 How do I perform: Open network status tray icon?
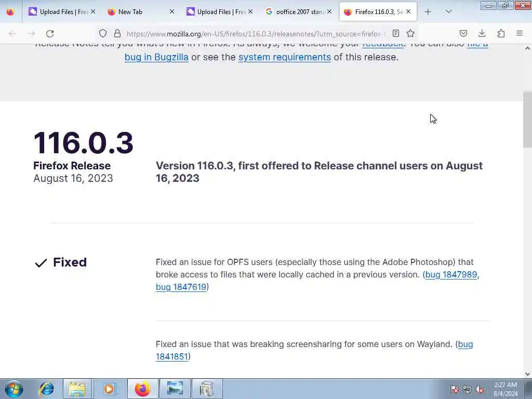pyautogui.click(x=467, y=389)
